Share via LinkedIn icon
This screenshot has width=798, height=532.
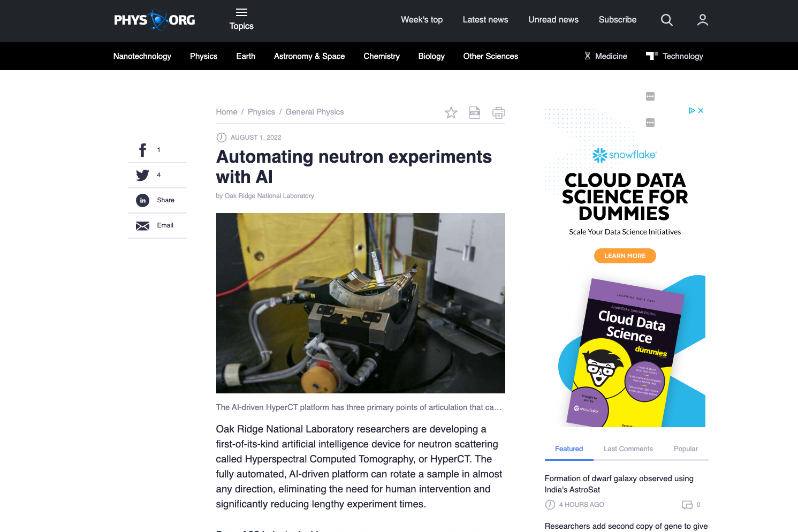[142, 200]
